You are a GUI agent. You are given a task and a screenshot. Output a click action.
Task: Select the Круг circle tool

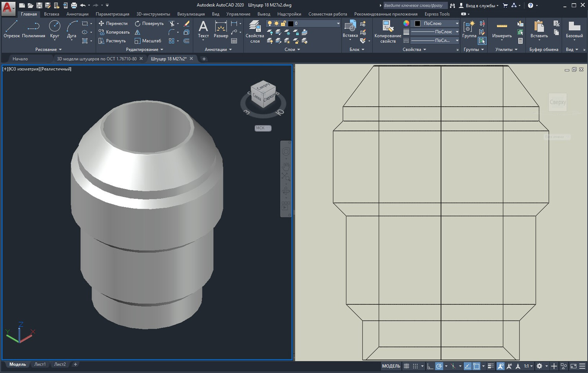[54, 30]
